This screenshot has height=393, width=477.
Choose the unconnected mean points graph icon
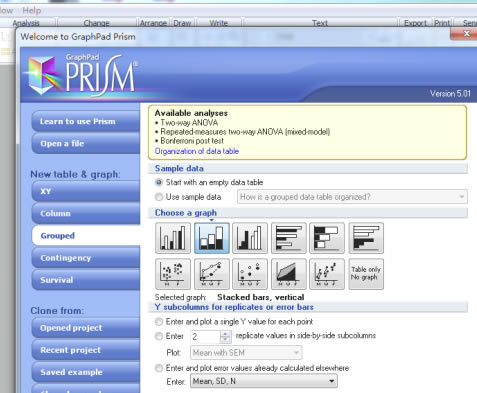[250, 274]
